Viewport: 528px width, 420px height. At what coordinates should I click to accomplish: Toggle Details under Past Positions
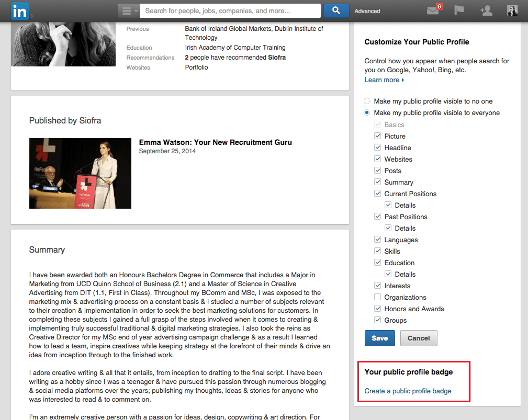388,228
